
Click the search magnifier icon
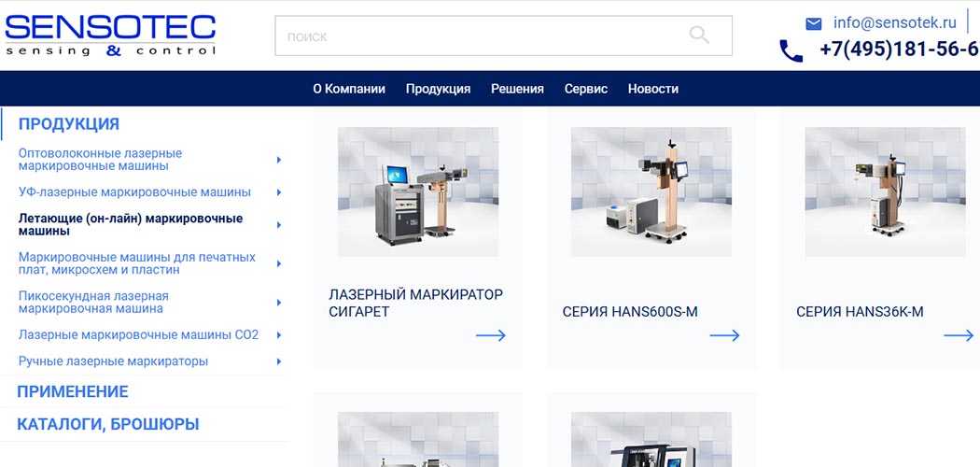tap(699, 35)
